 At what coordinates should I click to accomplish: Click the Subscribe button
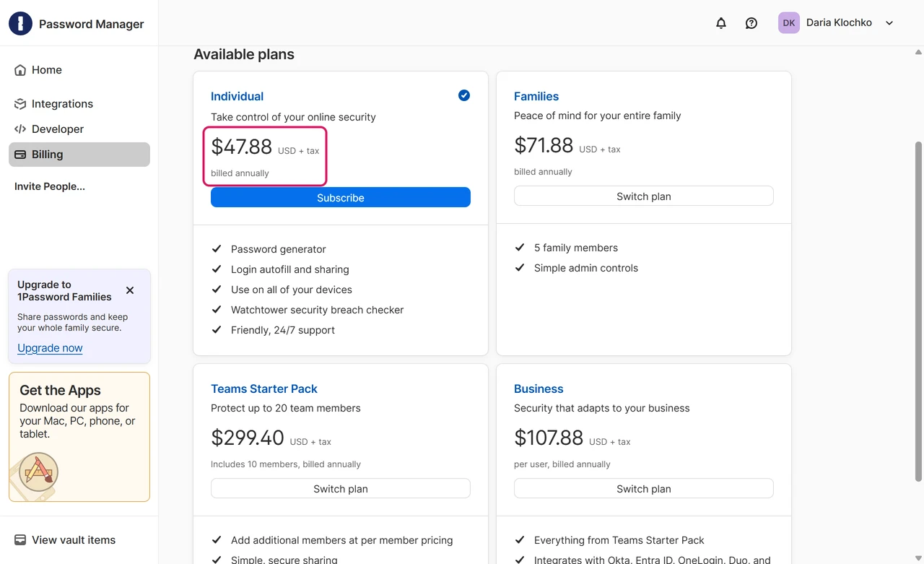point(341,197)
